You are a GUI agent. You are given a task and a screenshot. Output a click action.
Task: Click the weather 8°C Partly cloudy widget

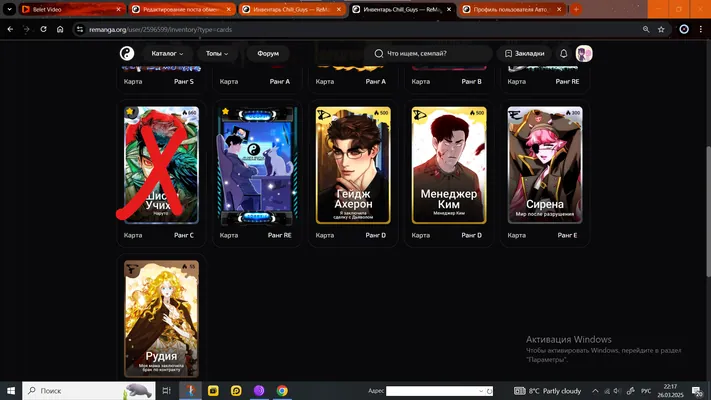[548, 391]
